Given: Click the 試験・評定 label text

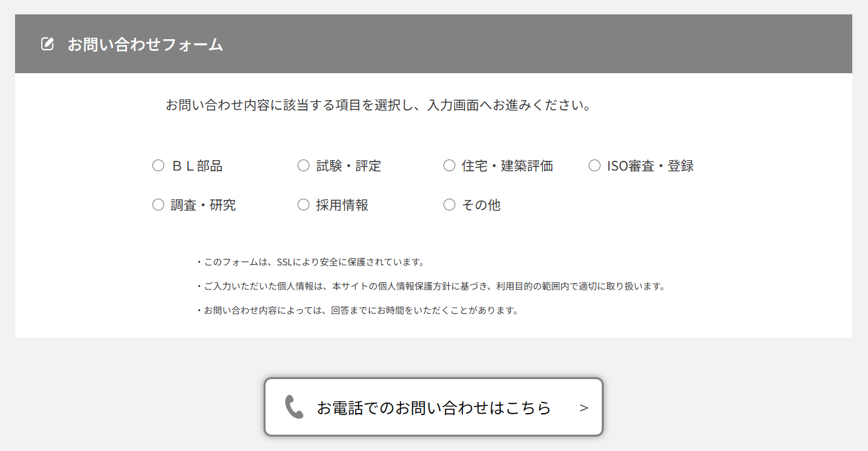Looking at the screenshot, I should coord(349,166).
